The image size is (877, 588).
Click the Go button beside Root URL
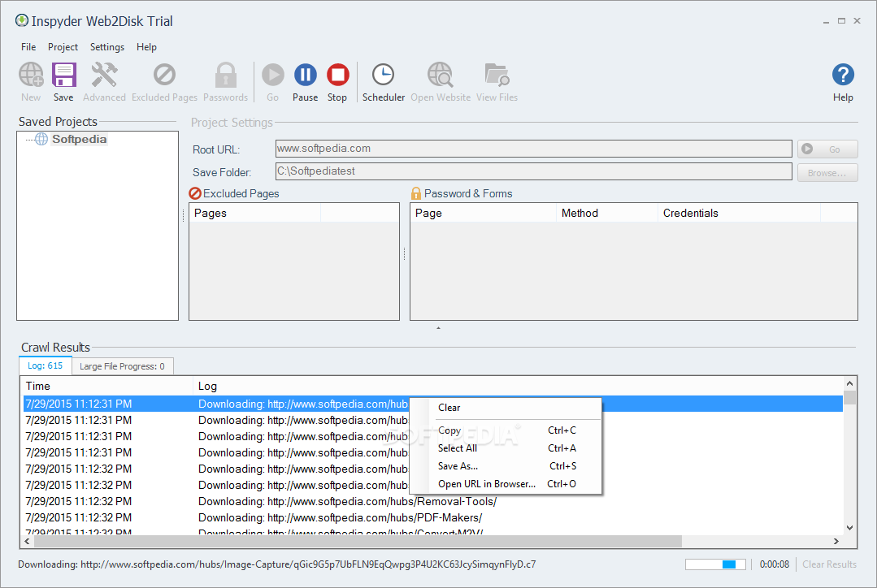(827, 149)
